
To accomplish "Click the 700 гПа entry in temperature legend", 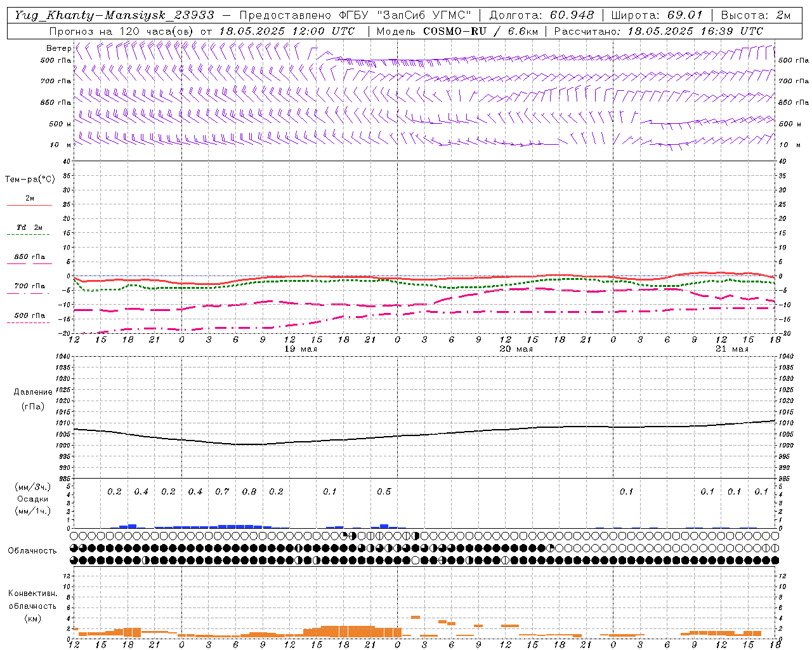I will coord(29,286).
